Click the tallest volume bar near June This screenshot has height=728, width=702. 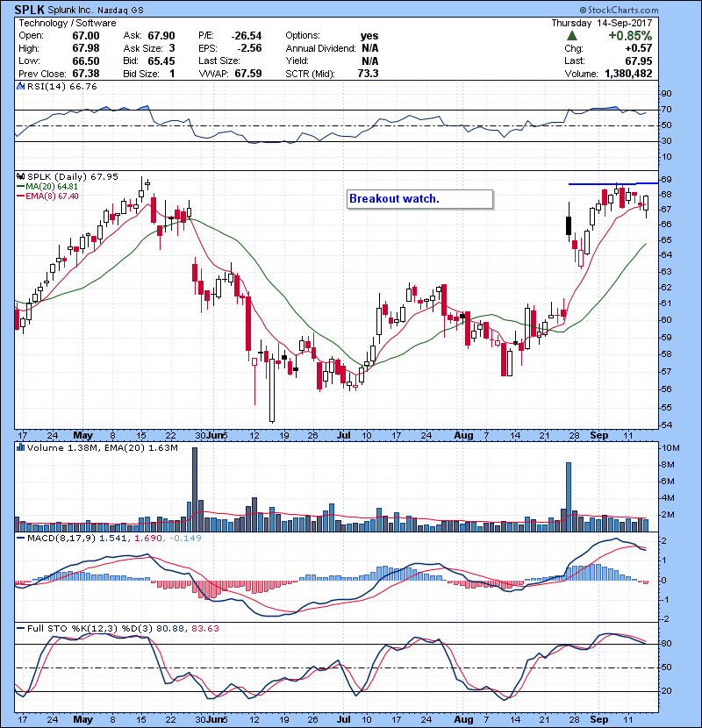click(194, 489)
